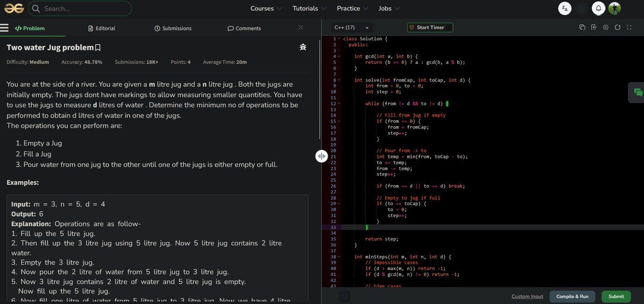Click the 'Accuracy: 48.78%' text
The height and width of the screenshot is (304, 644).
point(82,62)
